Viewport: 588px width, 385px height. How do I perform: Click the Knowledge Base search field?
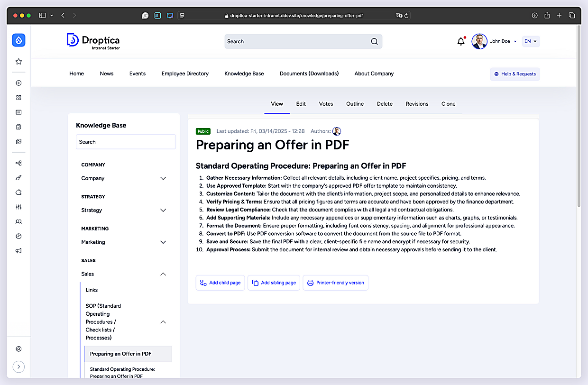pyautogui.click(x=126, y=142)
